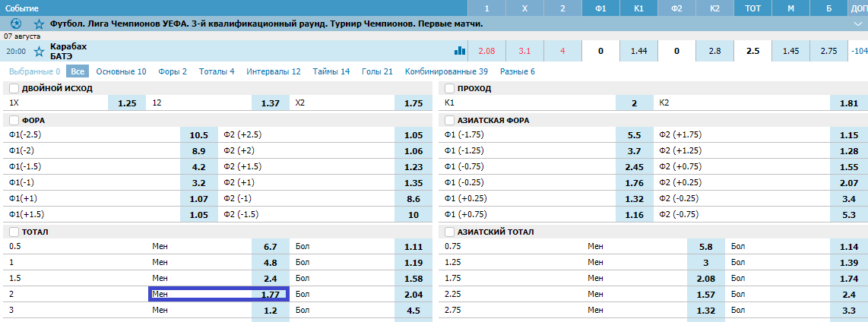Screen dimensions: 868x322
Task: Tick the АЗИАТСКАЯ ФОРА checkbox
Action: pos(449,120)
